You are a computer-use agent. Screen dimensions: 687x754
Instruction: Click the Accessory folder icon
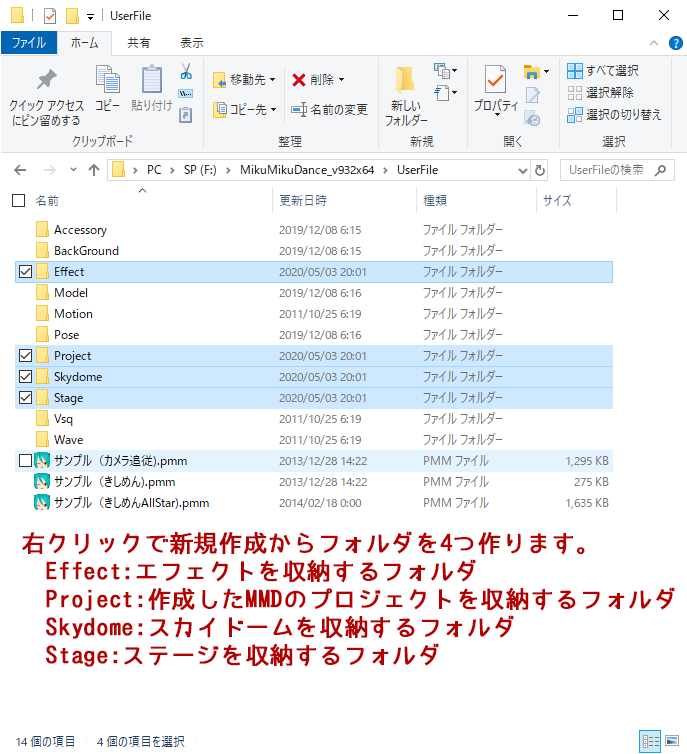[42, 229]
